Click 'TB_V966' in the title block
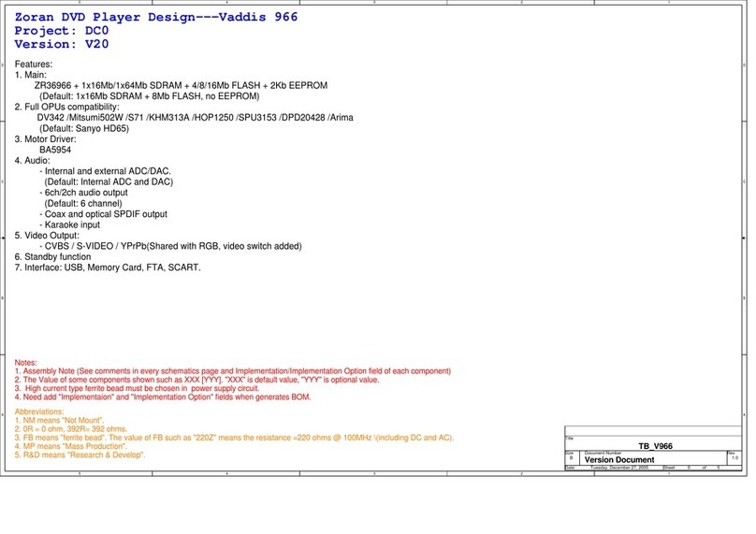Image resolution: width=756 pixels, height=534 pixels. pos(655,446)
